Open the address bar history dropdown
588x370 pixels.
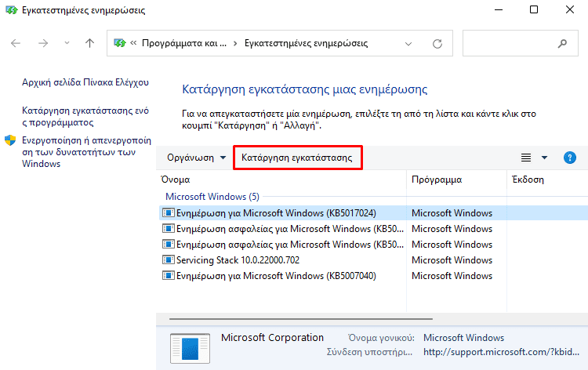coord(408,44)
